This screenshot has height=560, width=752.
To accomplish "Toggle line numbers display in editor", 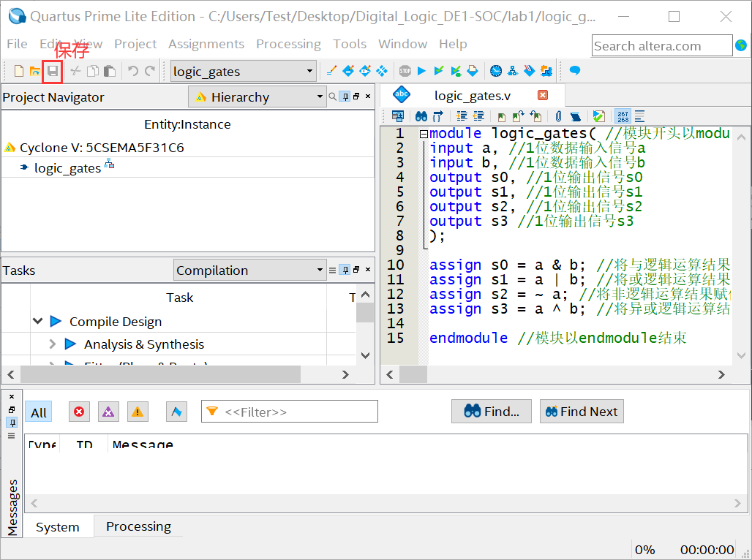I will pos(623,116).
